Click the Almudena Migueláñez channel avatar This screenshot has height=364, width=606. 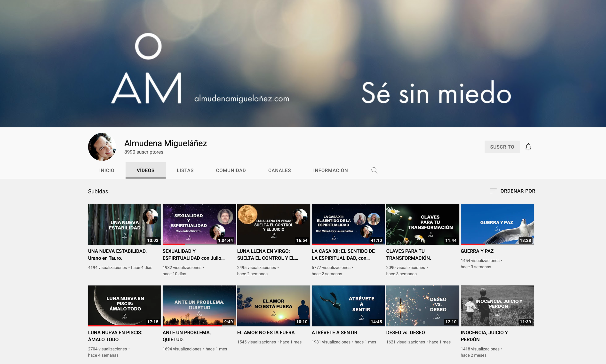pyautogui.click(x=102, y=147)
